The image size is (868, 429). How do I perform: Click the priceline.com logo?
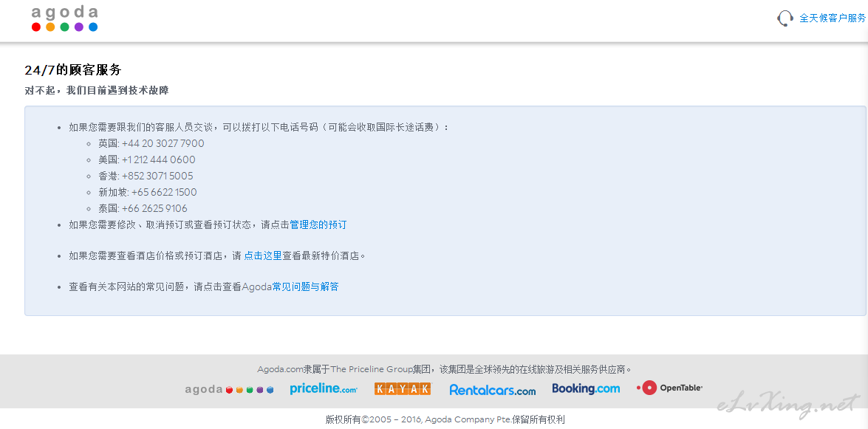coord(324,388)
